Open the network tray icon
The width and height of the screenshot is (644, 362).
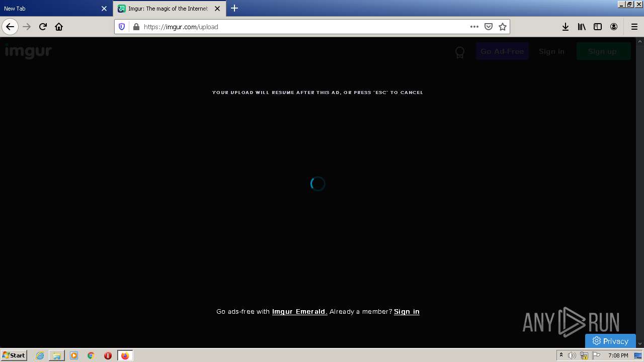(x=584, y=355)
